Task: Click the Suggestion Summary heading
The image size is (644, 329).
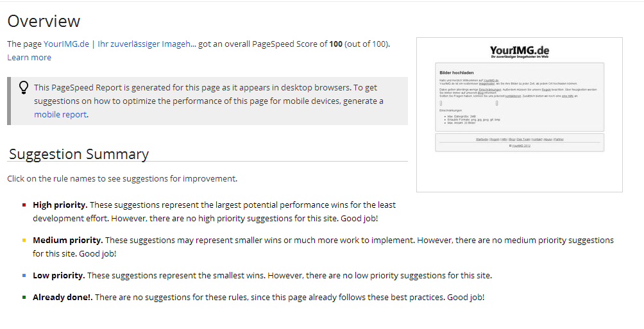Action: tap(79, 154)
